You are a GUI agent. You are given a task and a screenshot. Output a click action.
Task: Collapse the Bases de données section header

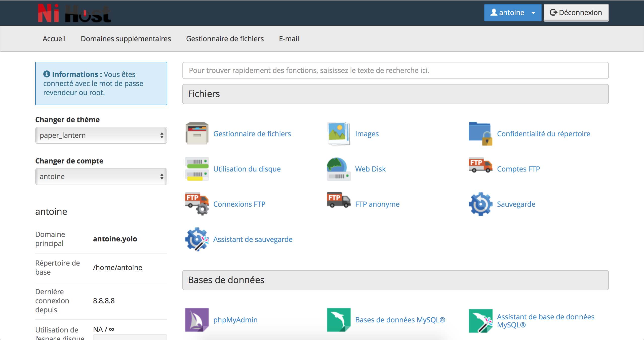[x=395, y=280]
